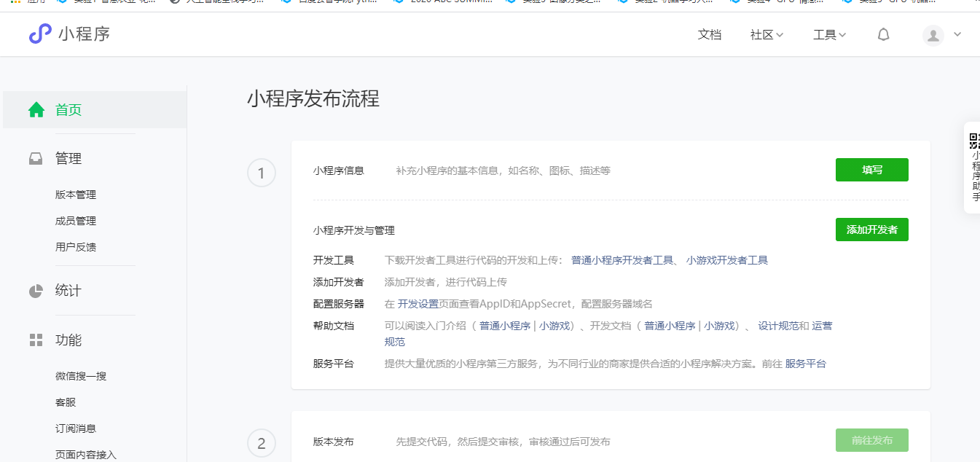Open 文档 in the top navigation

[x=709, y=35]
